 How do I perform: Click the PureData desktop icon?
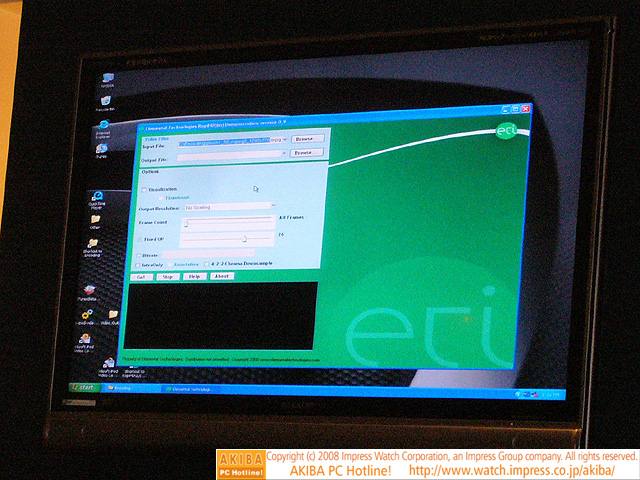[x=89, y=291]
